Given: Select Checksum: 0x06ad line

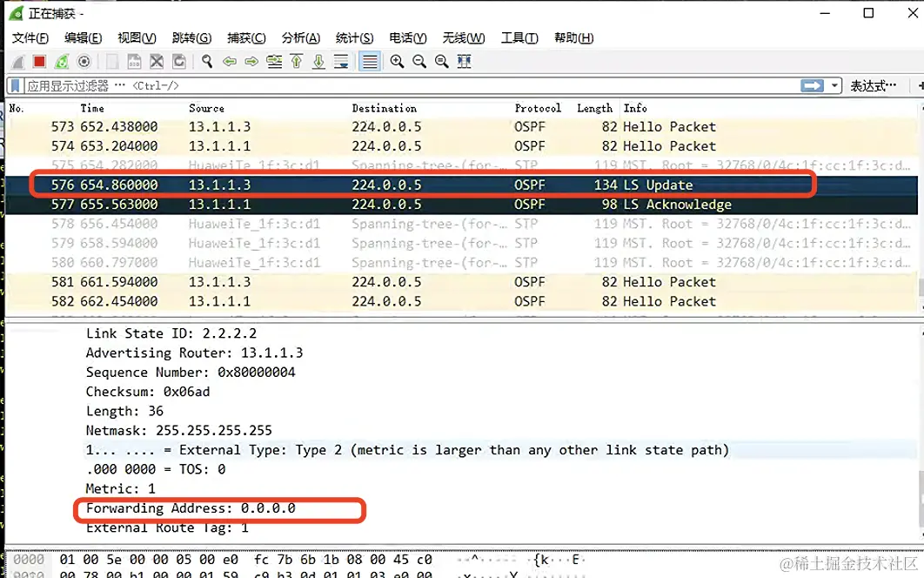Looking at the screenshot, I should (x=147, y=392).
